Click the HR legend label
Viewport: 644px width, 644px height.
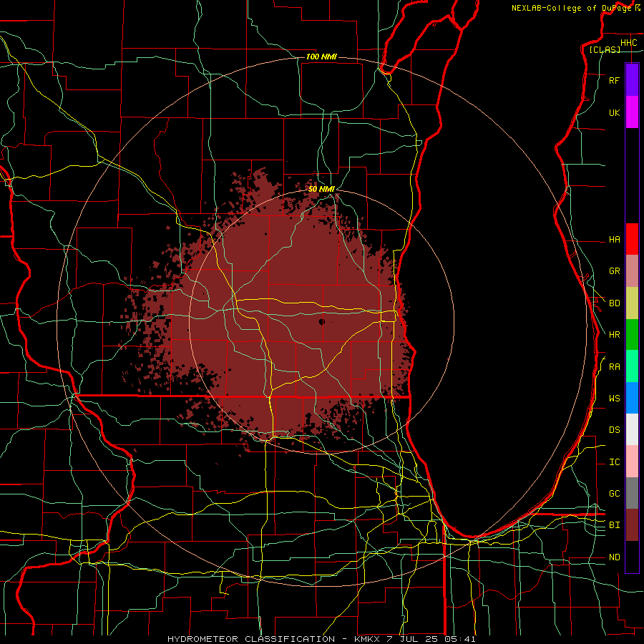coord(614,335)
